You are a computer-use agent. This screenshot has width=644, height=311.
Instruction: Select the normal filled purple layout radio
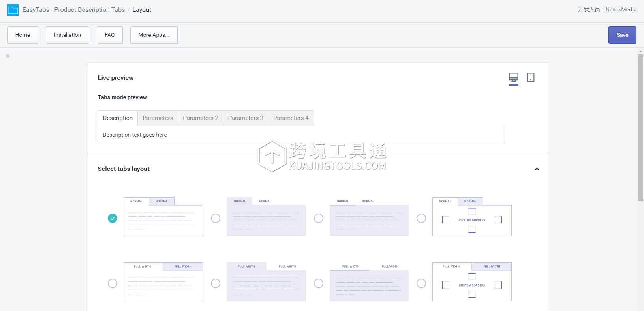click(216, 218)
